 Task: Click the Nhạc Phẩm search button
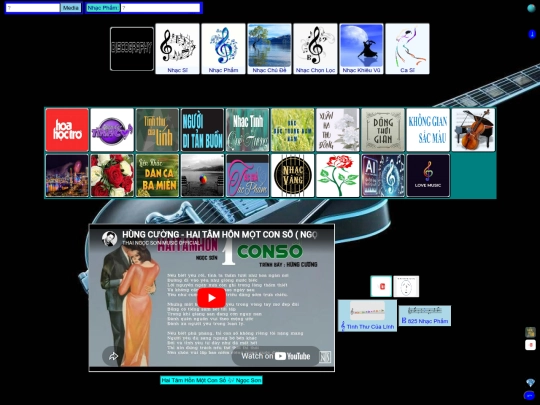(x=103, y=8)
